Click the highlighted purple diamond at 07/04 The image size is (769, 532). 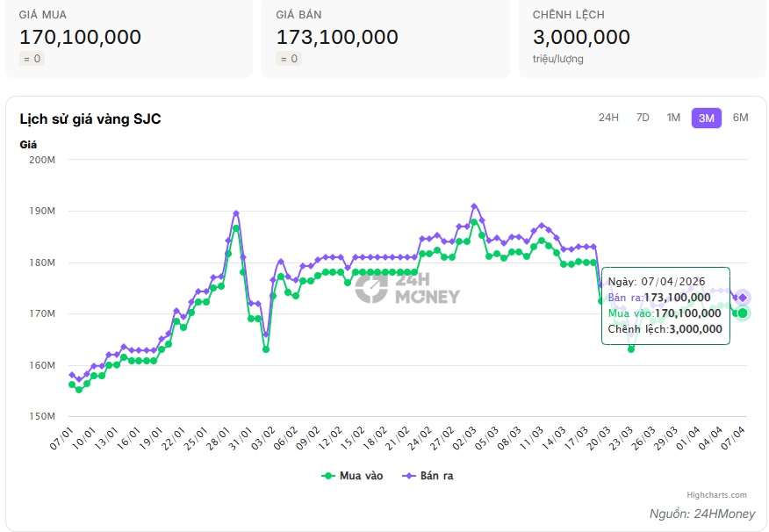pyautogui.click(x=743, y=298)
